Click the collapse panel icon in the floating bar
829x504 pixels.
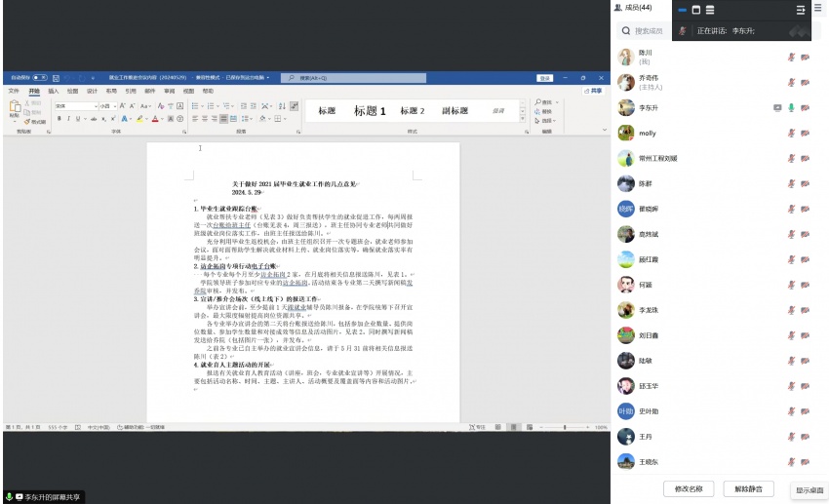(x=801, y=10)
